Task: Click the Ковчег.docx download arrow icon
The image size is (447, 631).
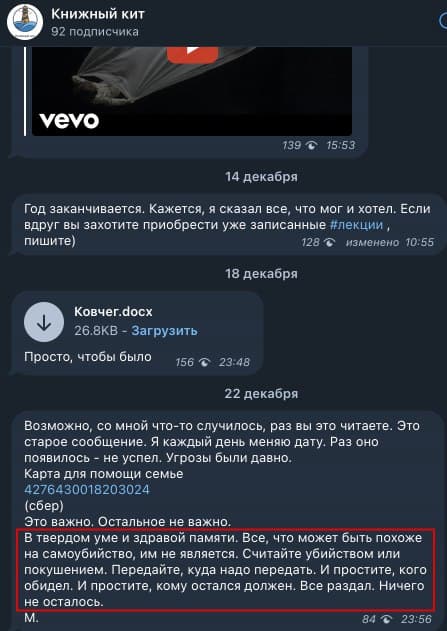Action: pos(44,322)
